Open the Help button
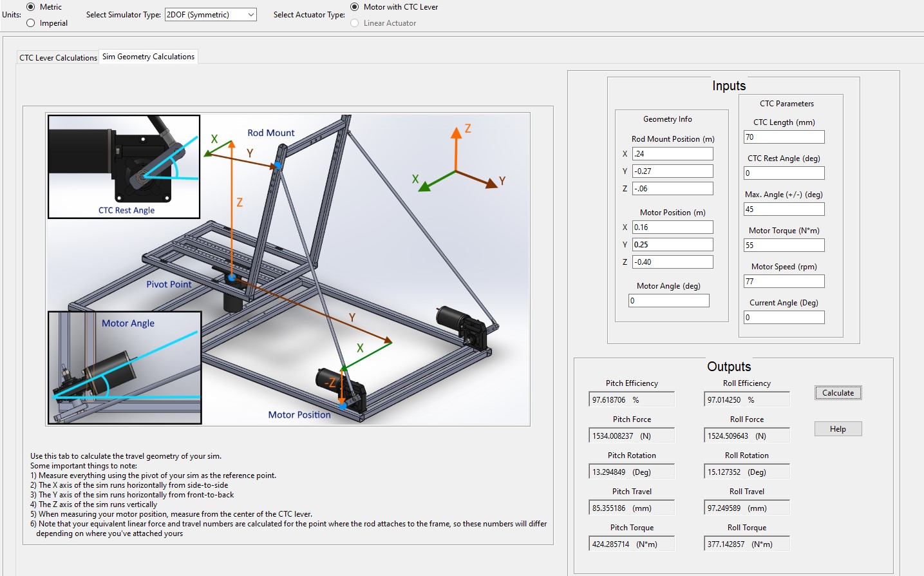The height and width of the screenshot is (576, 924). (838, 429)
